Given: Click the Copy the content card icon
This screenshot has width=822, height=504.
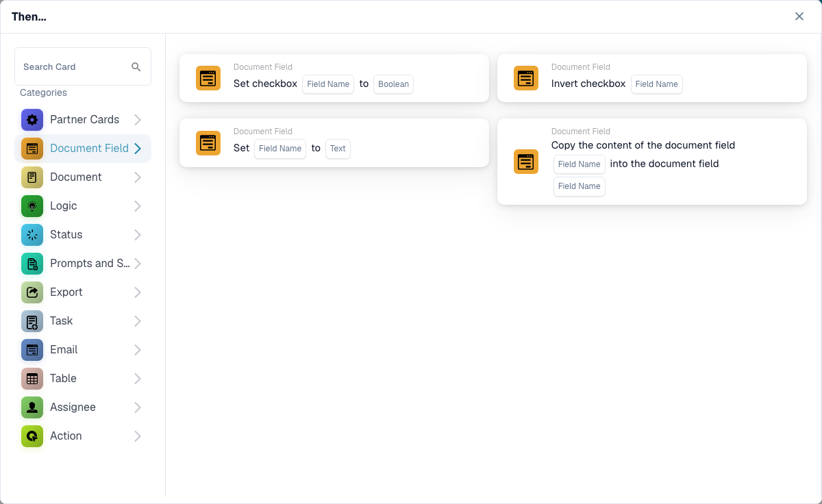Looking at the screenshot, I should click(526, 162).
